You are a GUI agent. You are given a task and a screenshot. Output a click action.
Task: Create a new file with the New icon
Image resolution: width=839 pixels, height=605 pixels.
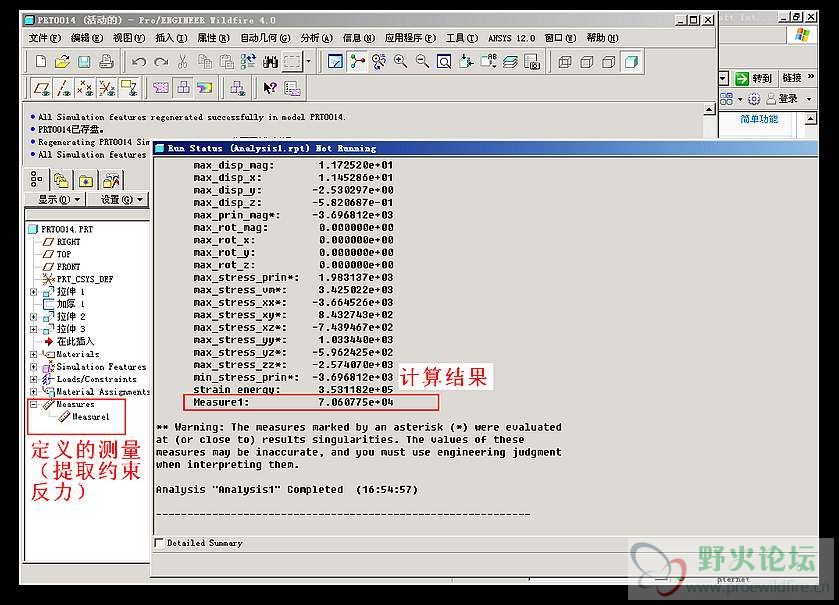click(41, 62)
